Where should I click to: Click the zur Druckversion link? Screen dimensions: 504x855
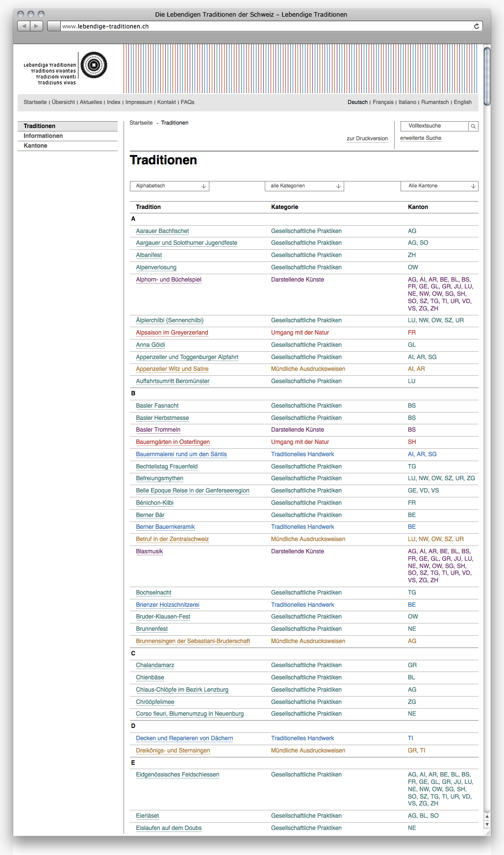(x=367, y=138)
